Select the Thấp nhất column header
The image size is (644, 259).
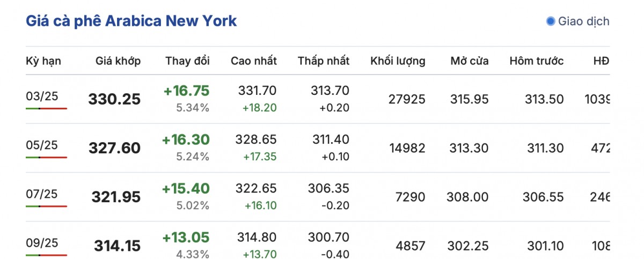click(x=324, y=61)
